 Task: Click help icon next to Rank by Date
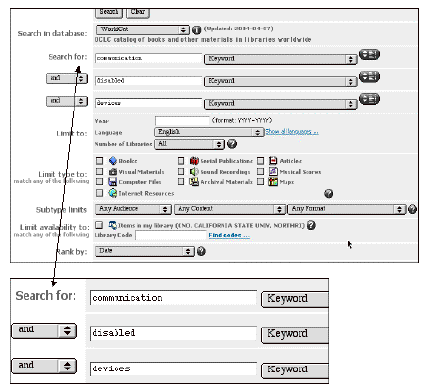pos(201,251)
